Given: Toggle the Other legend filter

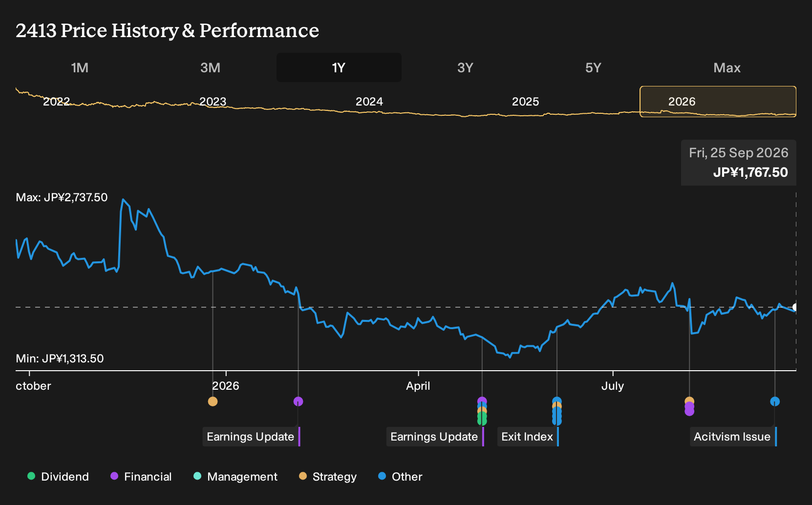Looking at the screenshot, I should tap(400, 477).
